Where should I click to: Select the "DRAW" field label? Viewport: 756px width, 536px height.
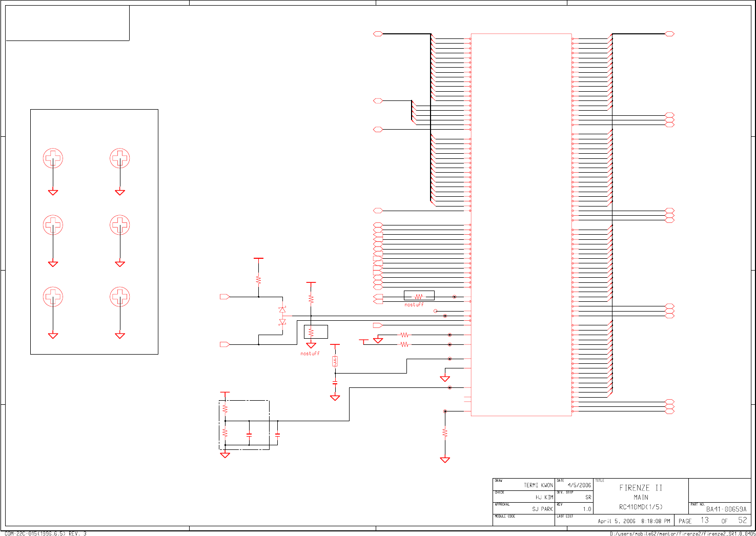(499, 481)
